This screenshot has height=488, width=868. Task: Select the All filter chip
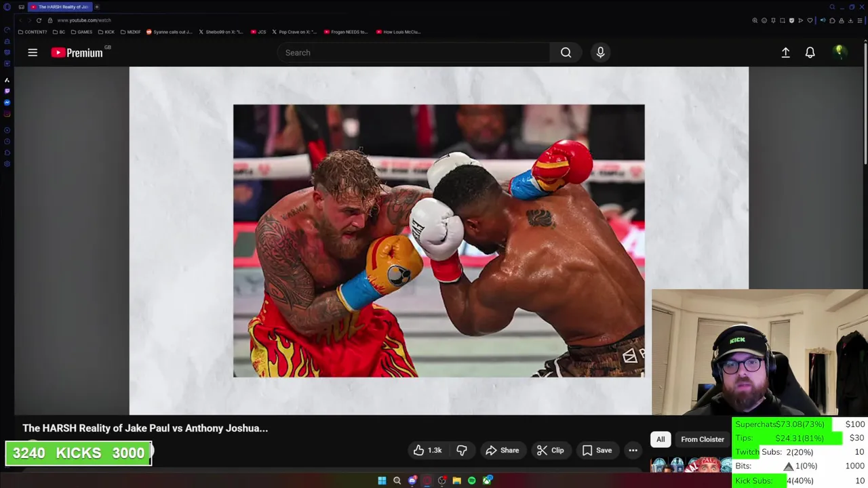click(x=660, y=439)
